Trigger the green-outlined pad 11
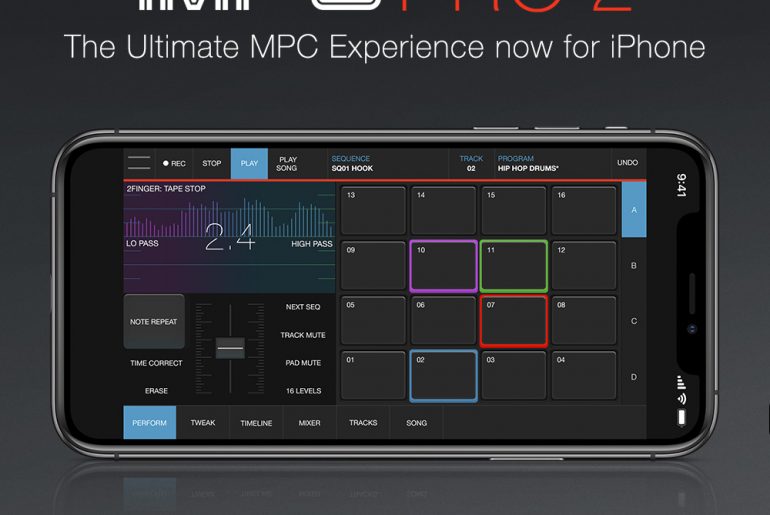 pyautogui.click(x=514, y=266)
